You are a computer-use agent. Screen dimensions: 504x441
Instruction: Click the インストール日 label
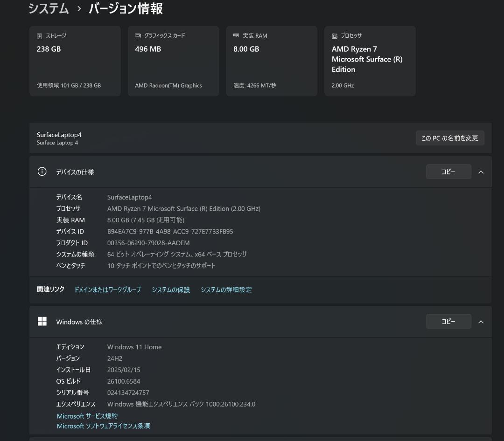tap(73, 370)
